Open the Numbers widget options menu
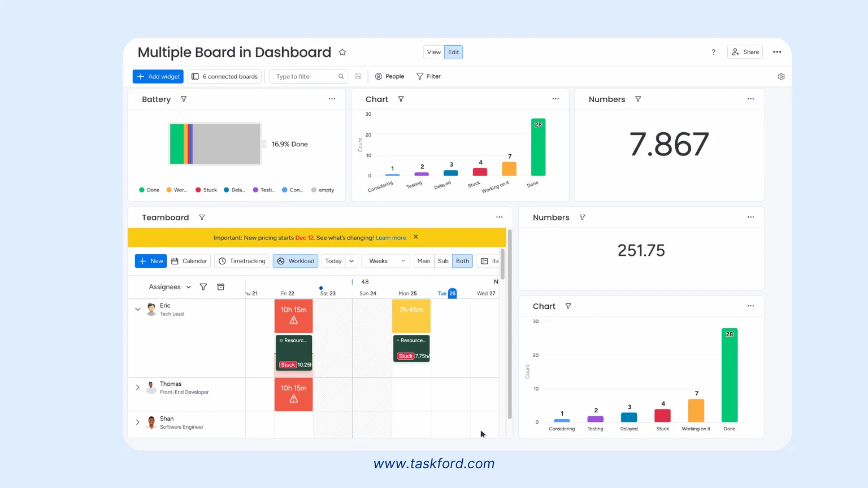This screenshot has width=868, height=488. click(x=750, y=99)
